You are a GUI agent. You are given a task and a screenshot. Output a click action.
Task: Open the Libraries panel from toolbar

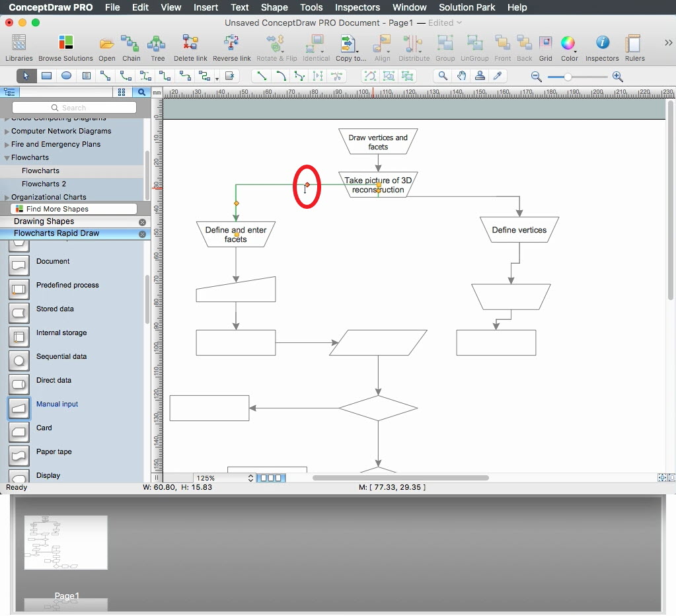[19, 44]
